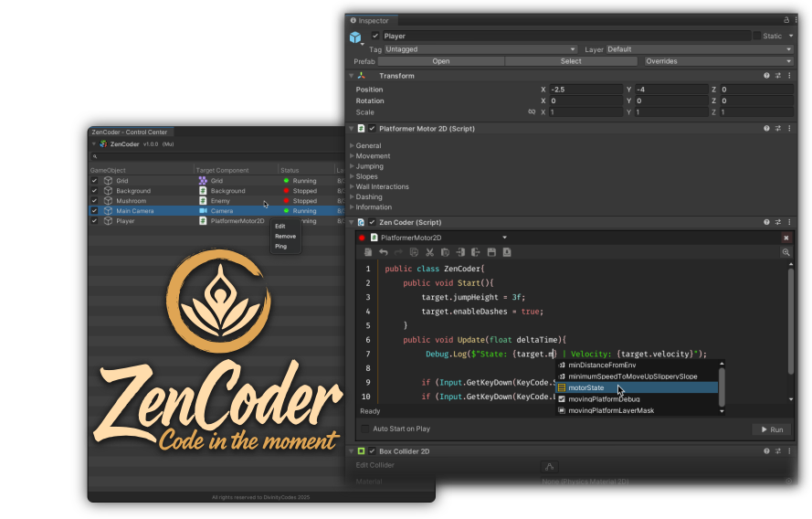The image size is (812, 519).
Task: Click the Undo icon in code toolbar
Action: 384,252
